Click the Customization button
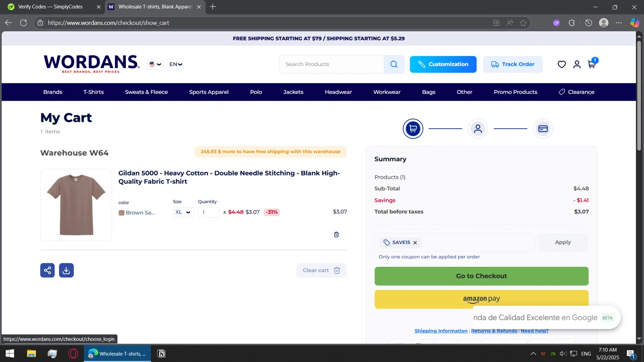 [x=443, y=64]
